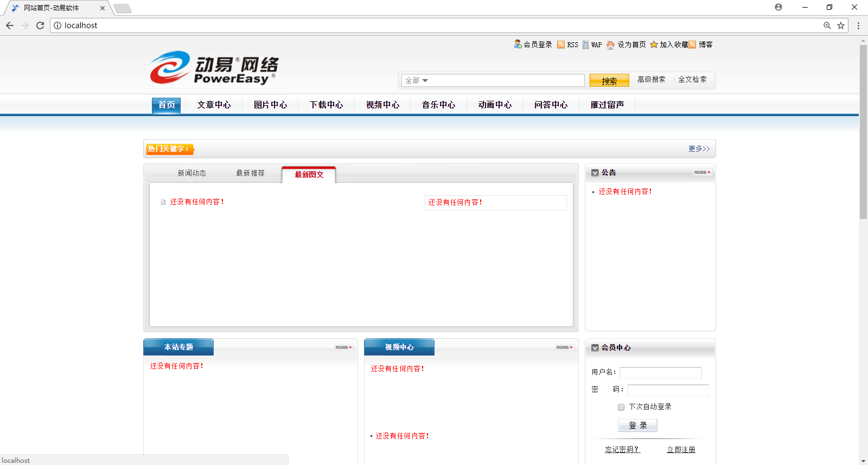Click the WAP phone icon

coord(586,44)
